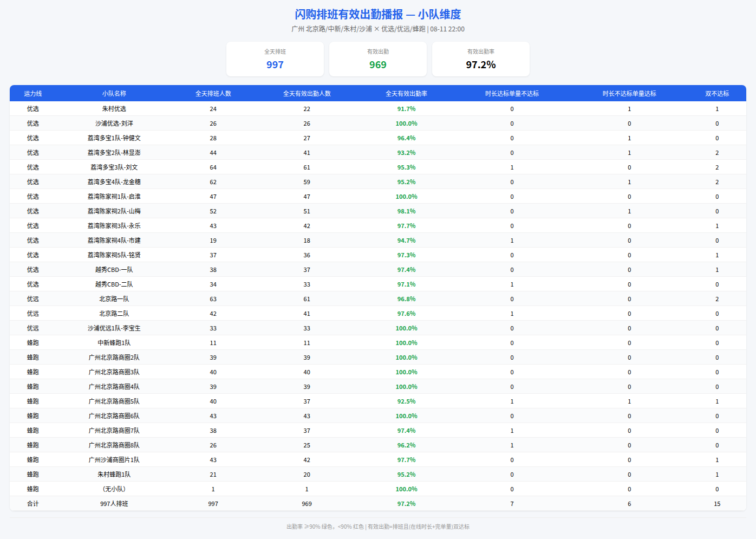Click the 96.4% attendance rate value
Image resolution: width=756 pixels, height=539 pixels.
407,138
